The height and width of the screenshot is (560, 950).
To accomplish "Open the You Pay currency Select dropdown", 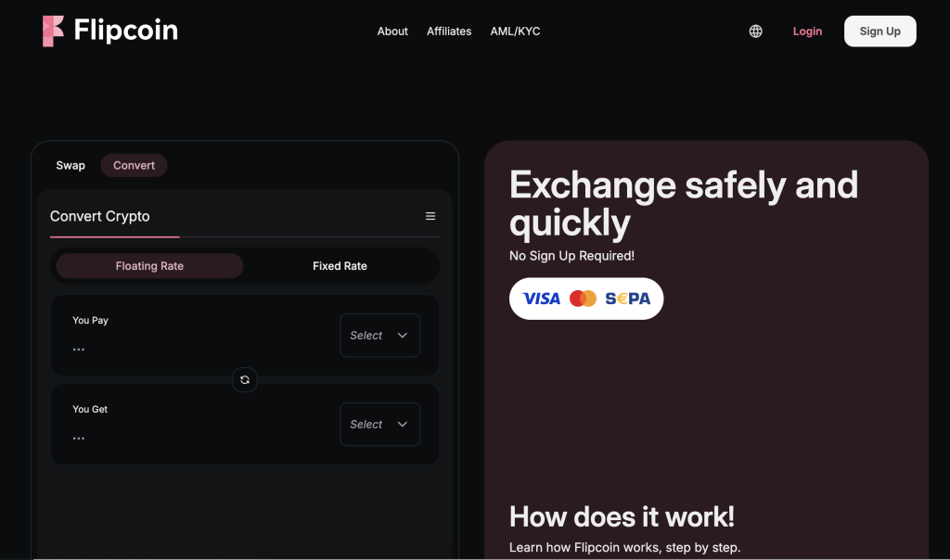I will point(379,336).
